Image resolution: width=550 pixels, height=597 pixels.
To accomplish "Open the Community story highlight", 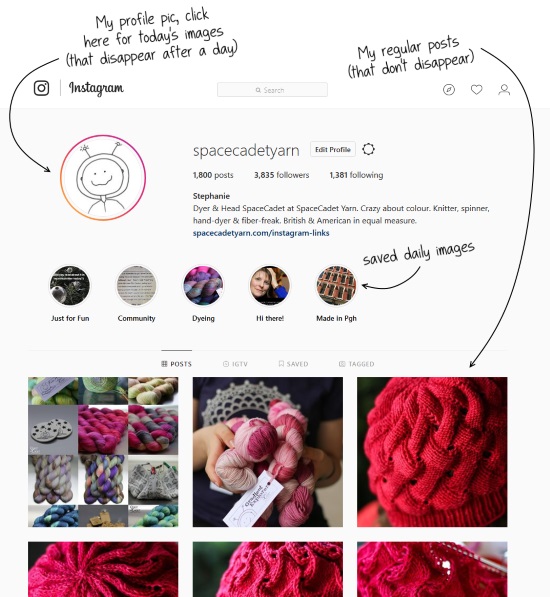I will [136, 286].
